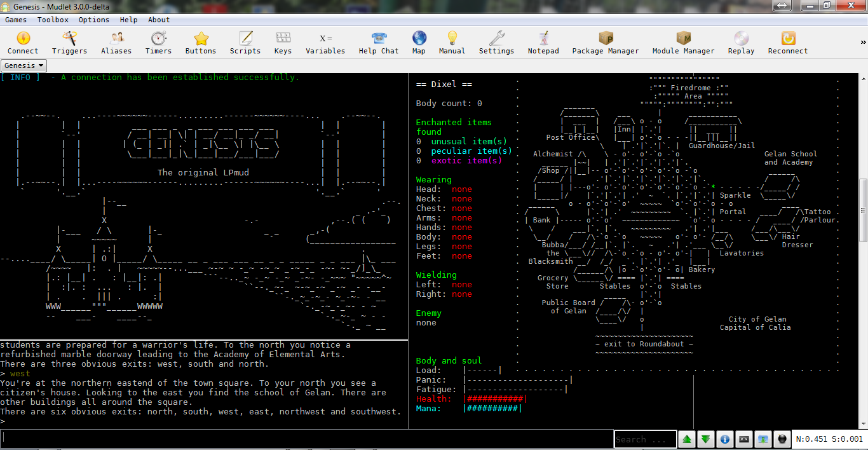This screenshot has width=868, height=450.
Task: Open the Triggers editor
Action: point(69,43)
